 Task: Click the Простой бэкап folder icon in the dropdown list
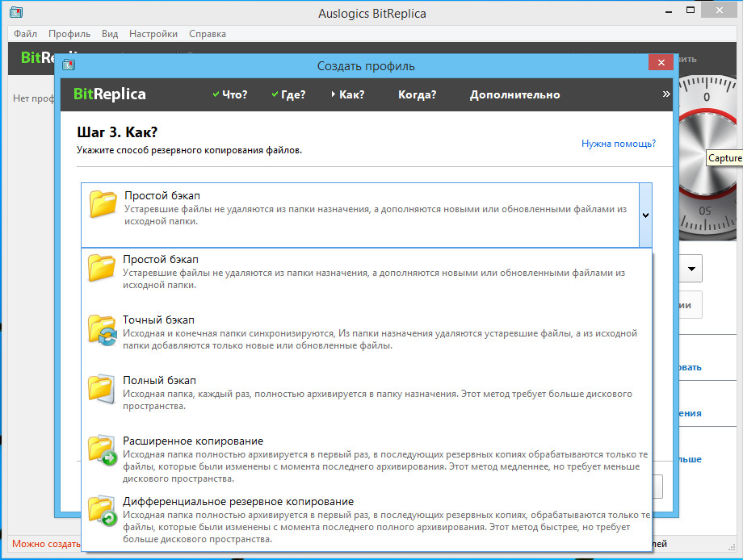(x=102, y=267)
